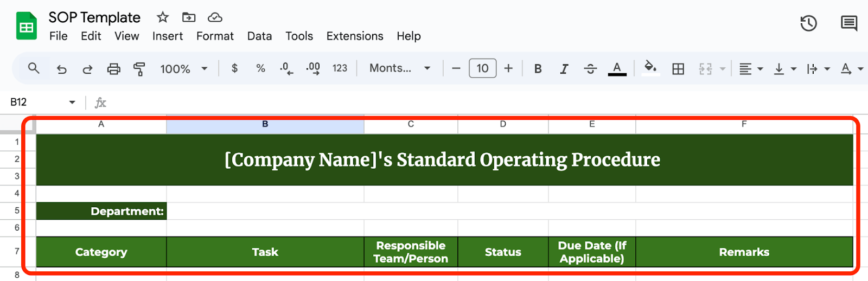Format as currency with dollar button
The image size is (868, 281).
tap(234, 68)
